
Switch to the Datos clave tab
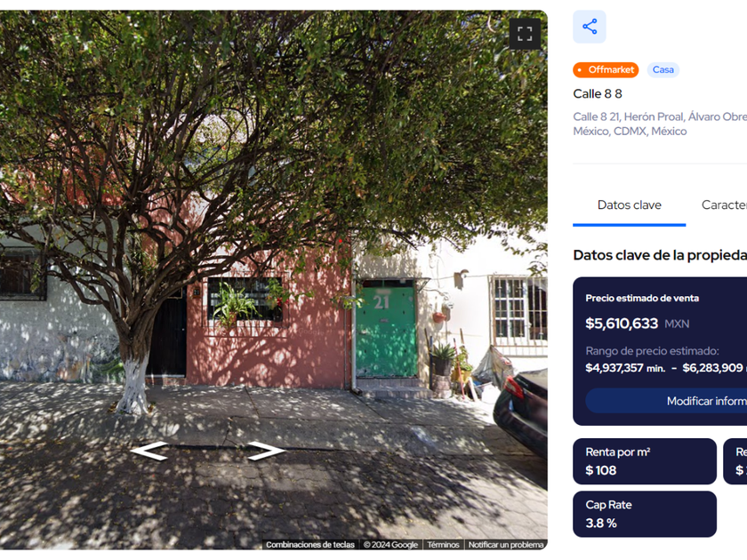(630, 205)
